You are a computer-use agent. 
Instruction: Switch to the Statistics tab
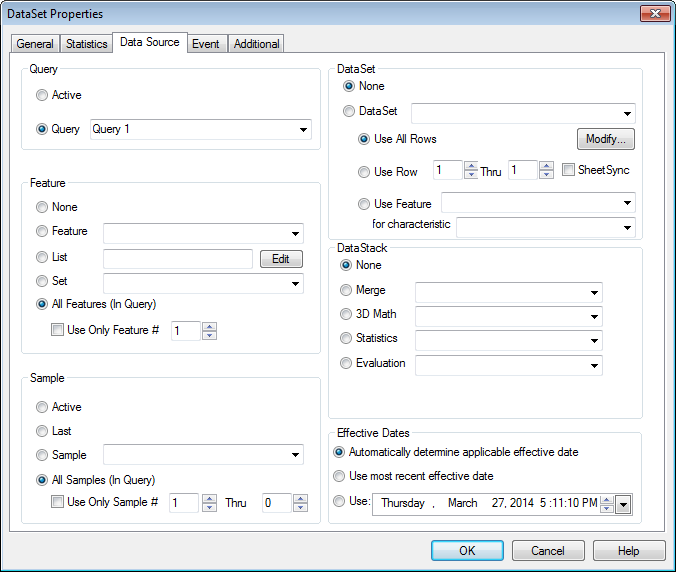(x=86, y=44)
